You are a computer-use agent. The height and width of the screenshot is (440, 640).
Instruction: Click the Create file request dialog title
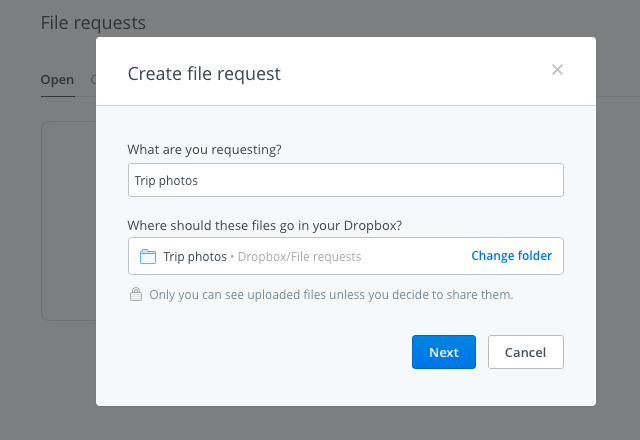(204, 73)
